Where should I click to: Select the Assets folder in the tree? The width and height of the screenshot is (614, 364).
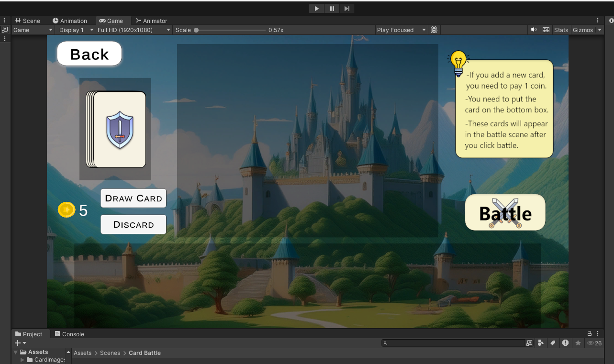(x=34, y=352)
